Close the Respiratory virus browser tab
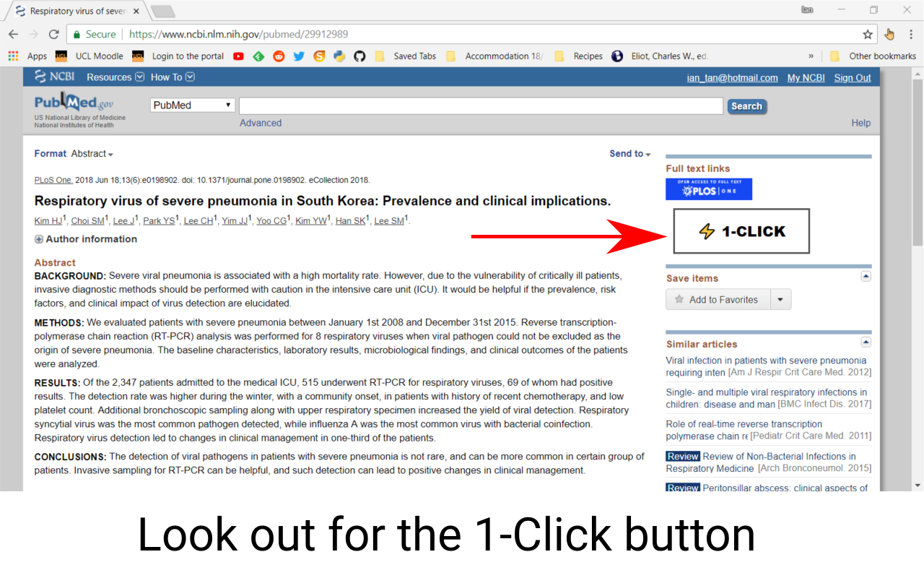The image size is (924, 578). 136,12
